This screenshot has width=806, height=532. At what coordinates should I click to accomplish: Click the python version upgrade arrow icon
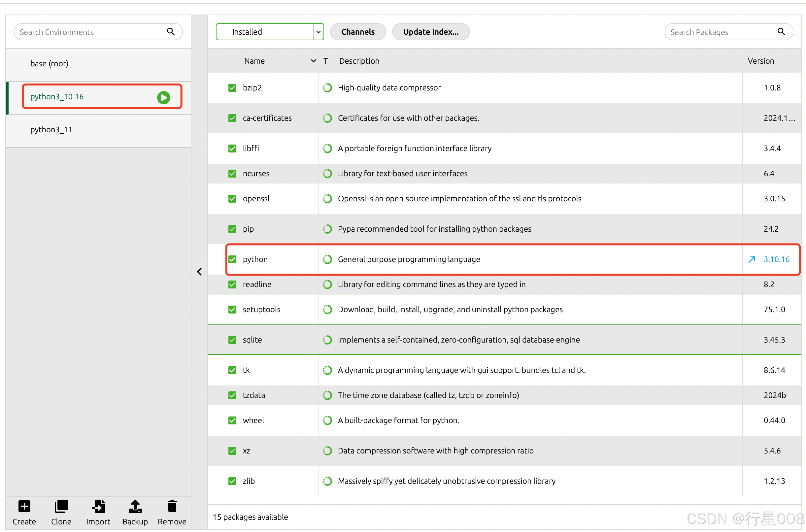[752, 259]
